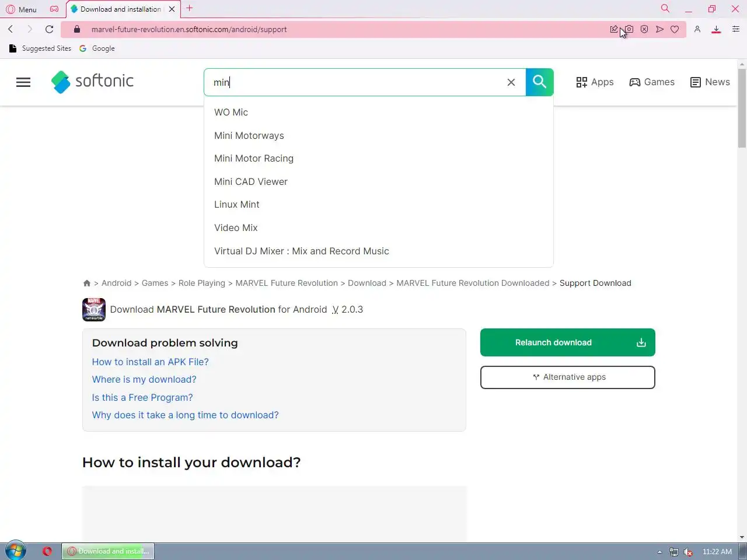
Task: Open Where is my download link
Action: click(144, 379)
